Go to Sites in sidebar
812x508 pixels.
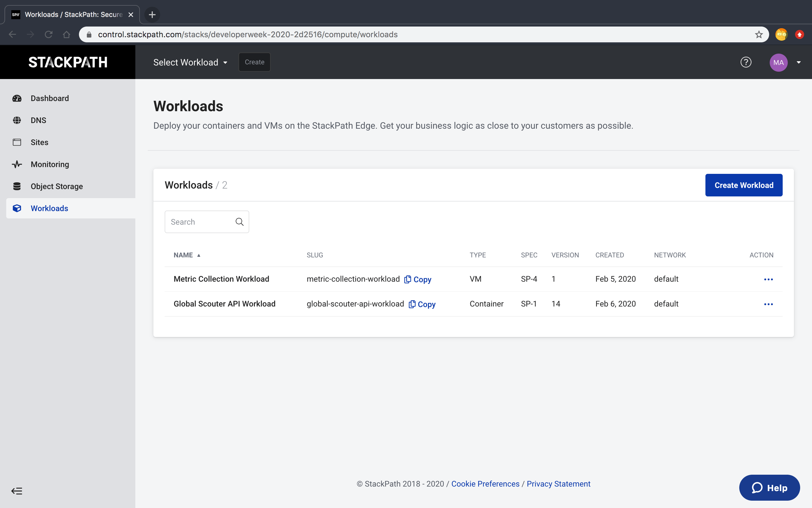click(x=39, y=143)
